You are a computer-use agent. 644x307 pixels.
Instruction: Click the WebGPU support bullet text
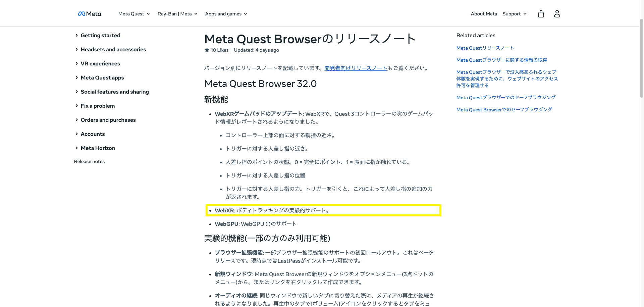[x=256, y=224]
